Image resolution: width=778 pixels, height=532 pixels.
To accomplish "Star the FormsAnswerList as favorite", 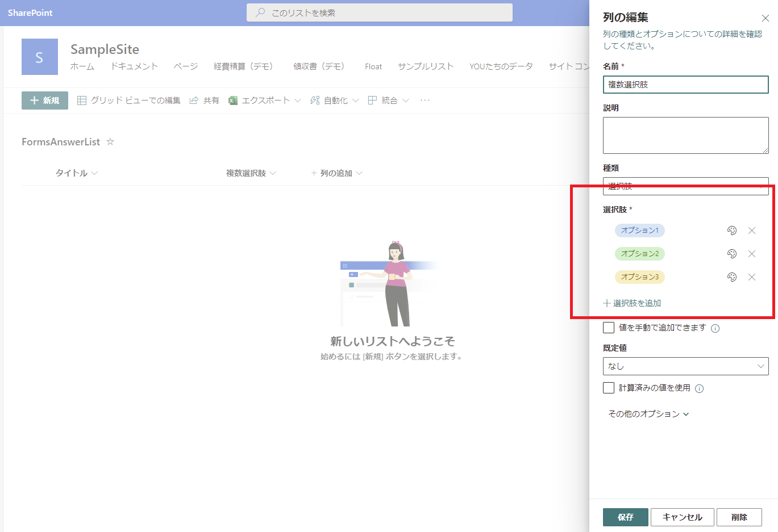I will (x=110, y=142).
